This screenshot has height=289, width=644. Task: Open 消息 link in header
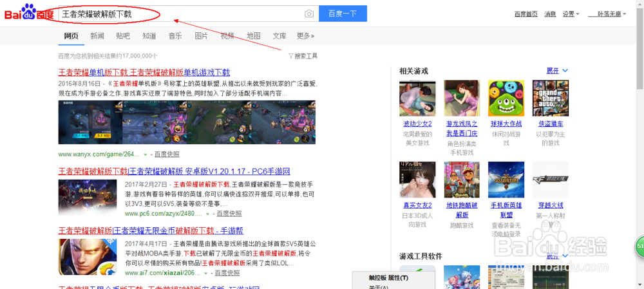(x=550, y=14)
